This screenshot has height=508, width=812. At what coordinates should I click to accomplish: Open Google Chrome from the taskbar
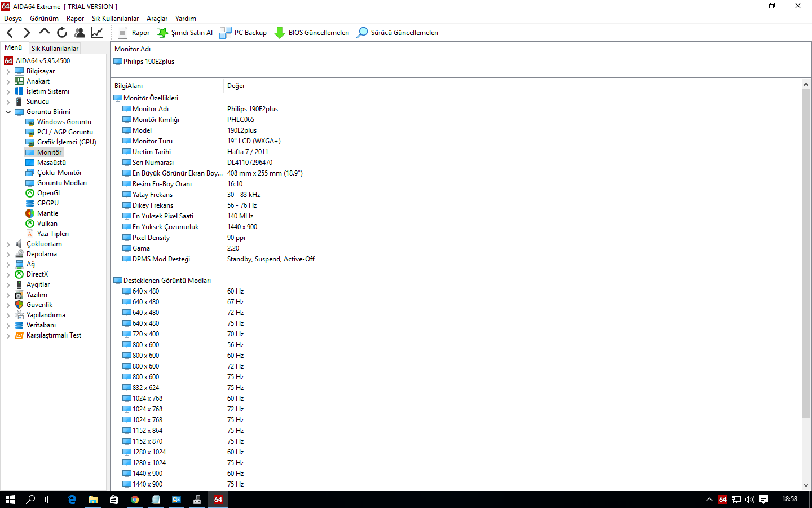point(135,500)
